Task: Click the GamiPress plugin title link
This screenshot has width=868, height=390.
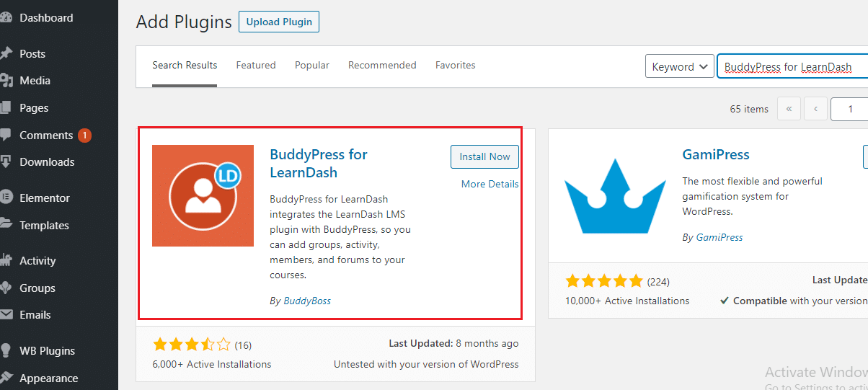Action: [x=716, y=154]
